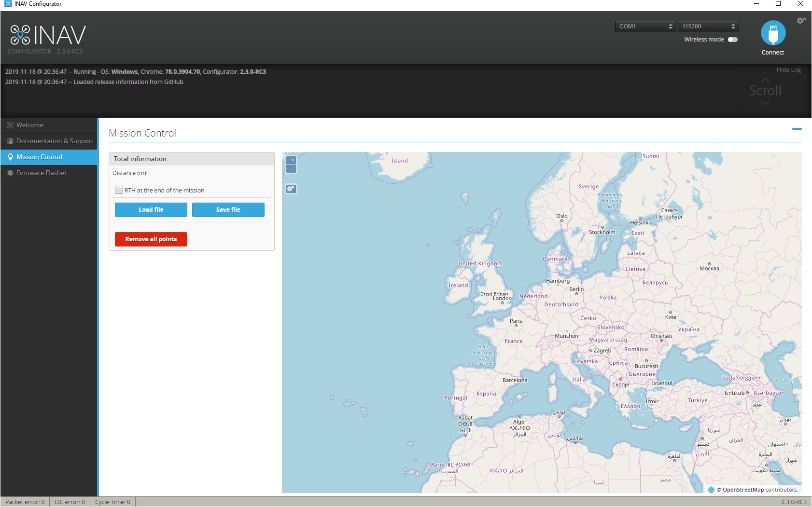The width and height of the screenshot is (812, 507).
Task: Click the INAV drone logo
Action: [x=19, y=34]
